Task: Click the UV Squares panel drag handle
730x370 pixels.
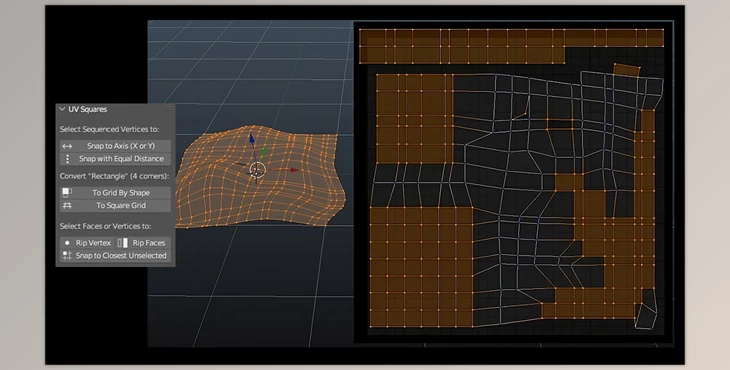Action: 168,109
